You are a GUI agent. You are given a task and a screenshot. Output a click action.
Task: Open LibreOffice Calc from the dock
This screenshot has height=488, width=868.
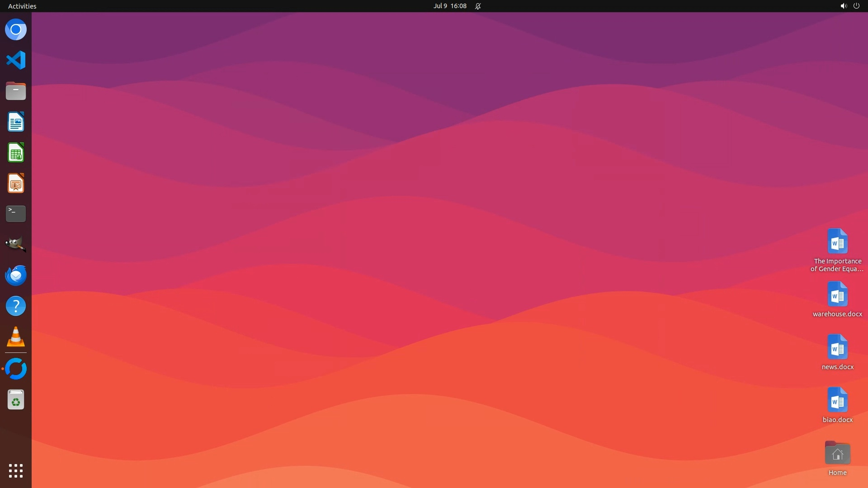coord(16,153)
